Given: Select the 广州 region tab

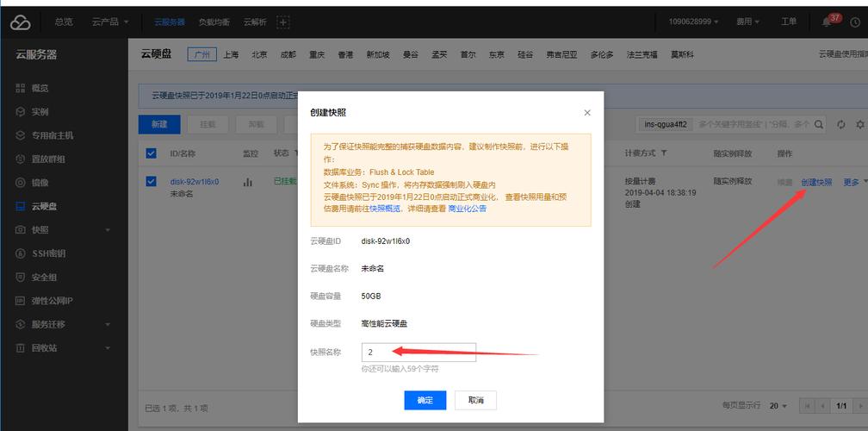Looking at the screenshot, I should 202,54.
